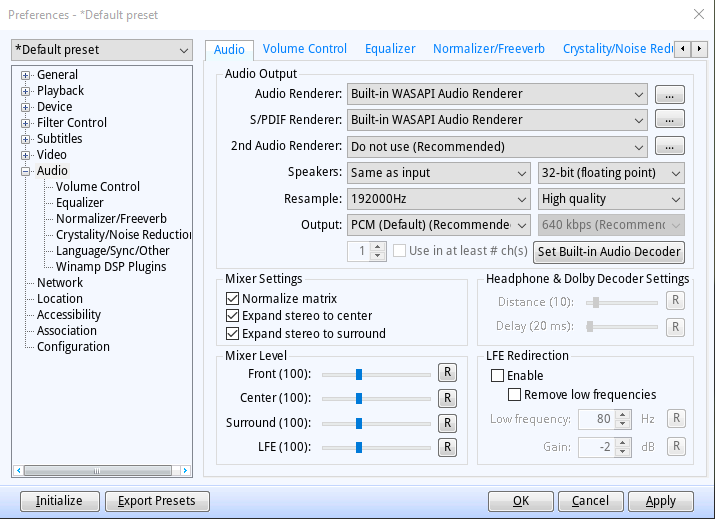Check Remove low frequencies

pyautogui.click(x=514, y=394)
